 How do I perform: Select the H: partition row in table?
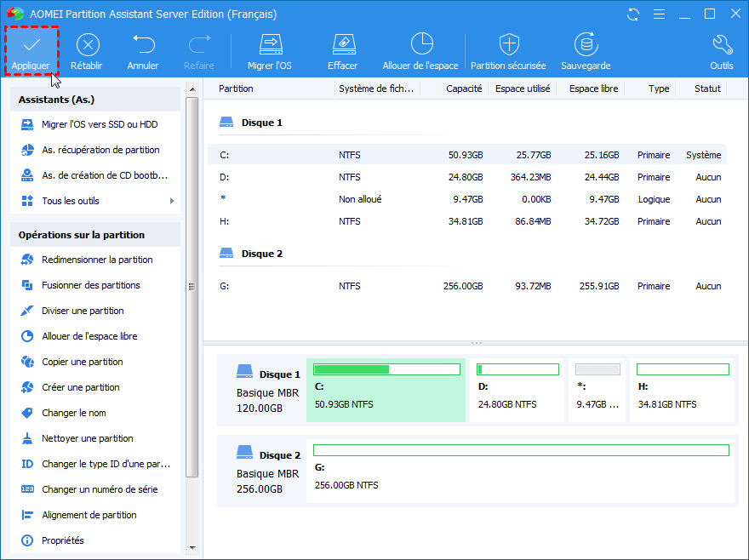tap(466, 221)
